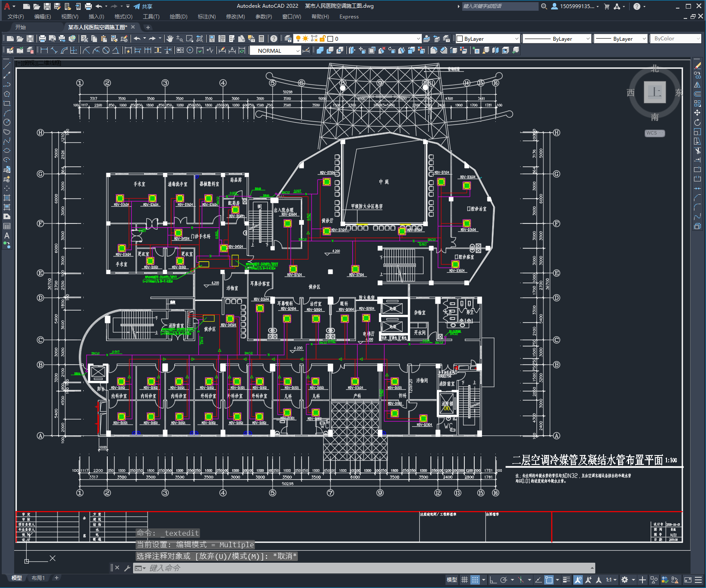706x588 pixels.
Task: Click the Make Object's Layer Current icon
Action: (427, 39)
